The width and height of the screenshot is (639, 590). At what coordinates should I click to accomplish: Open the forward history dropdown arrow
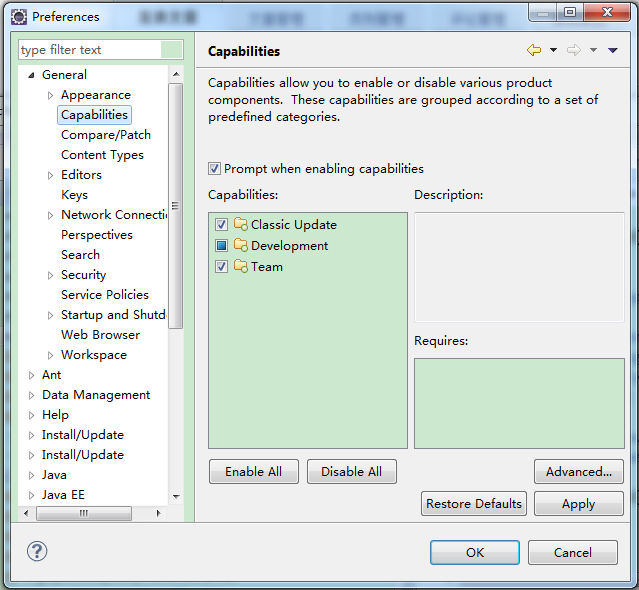[593, 50]
